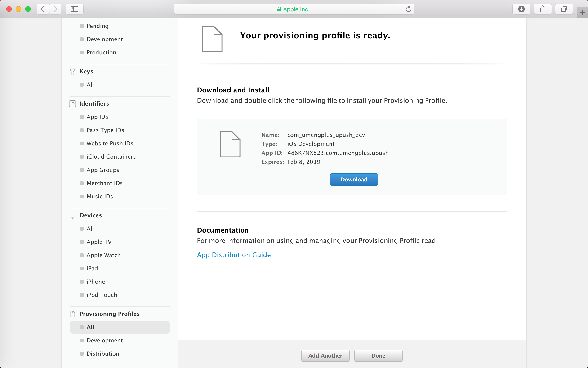Open Music IDs
Image resolution: width=588 pixels, height=368 pixels.
point(99,196)
